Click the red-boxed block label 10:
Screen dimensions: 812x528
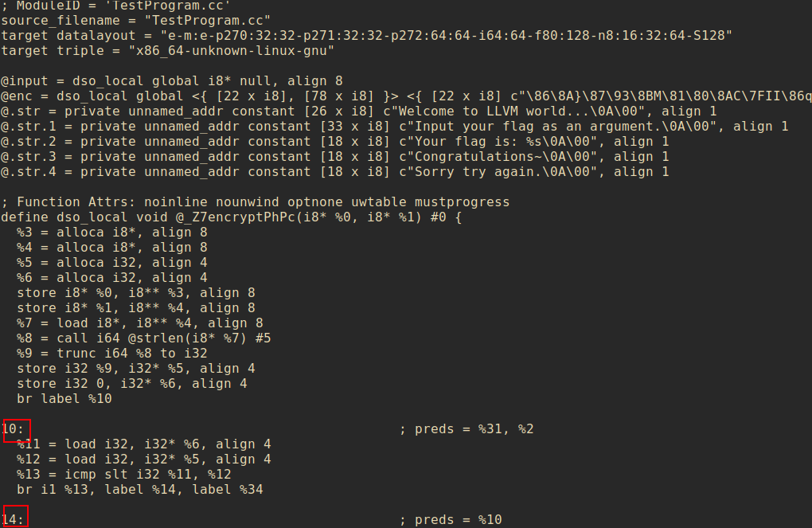16,429
